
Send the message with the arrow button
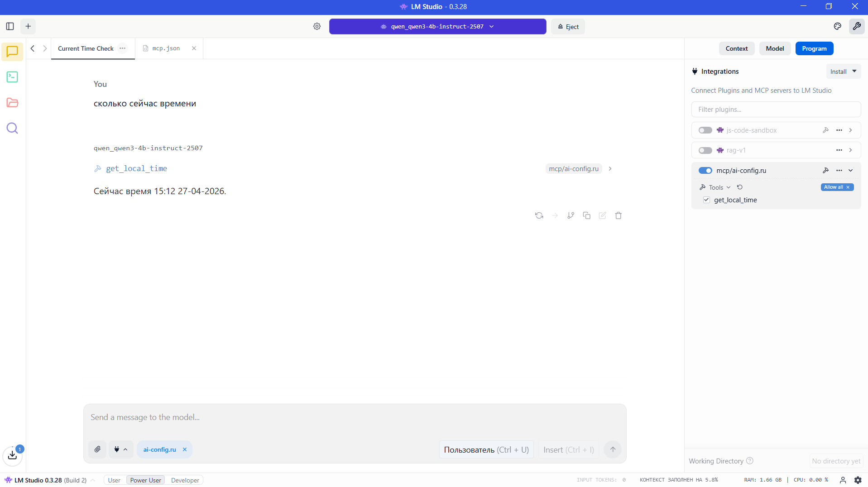613,449
